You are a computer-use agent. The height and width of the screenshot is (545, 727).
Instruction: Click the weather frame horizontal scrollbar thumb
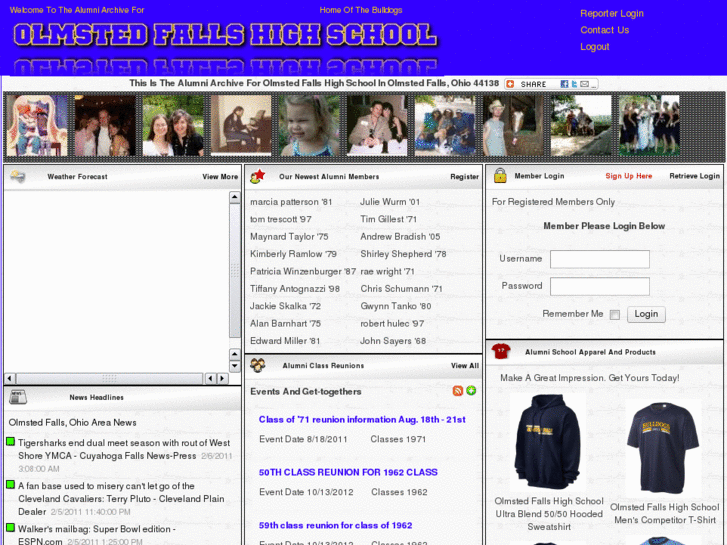109,378
